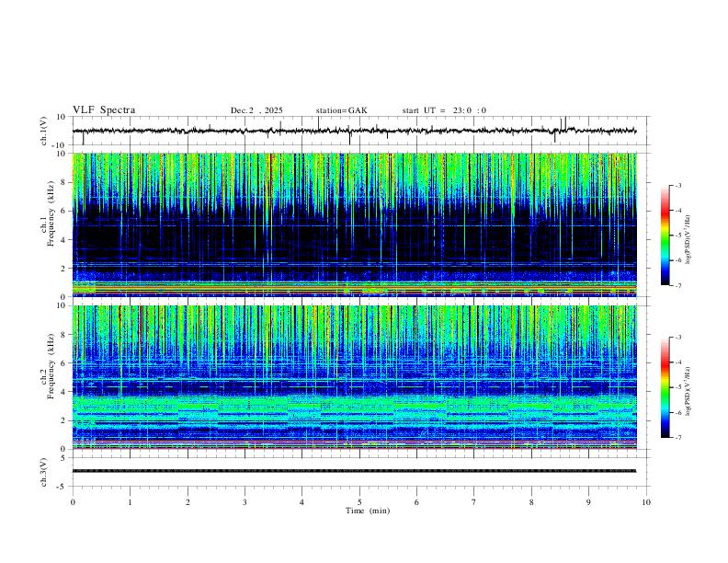Click the "ch.1(V)" waveform axis label
This screenshot has width=728, height=563.
44,131
